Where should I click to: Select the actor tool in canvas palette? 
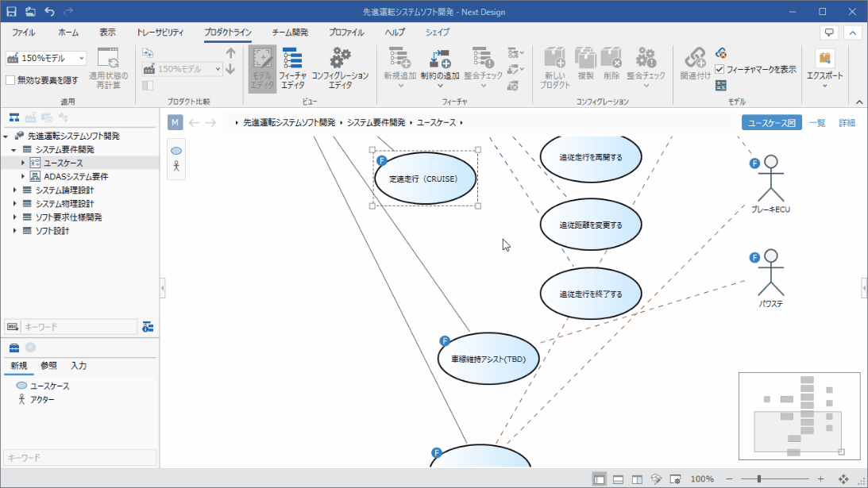tap(176, 166)
